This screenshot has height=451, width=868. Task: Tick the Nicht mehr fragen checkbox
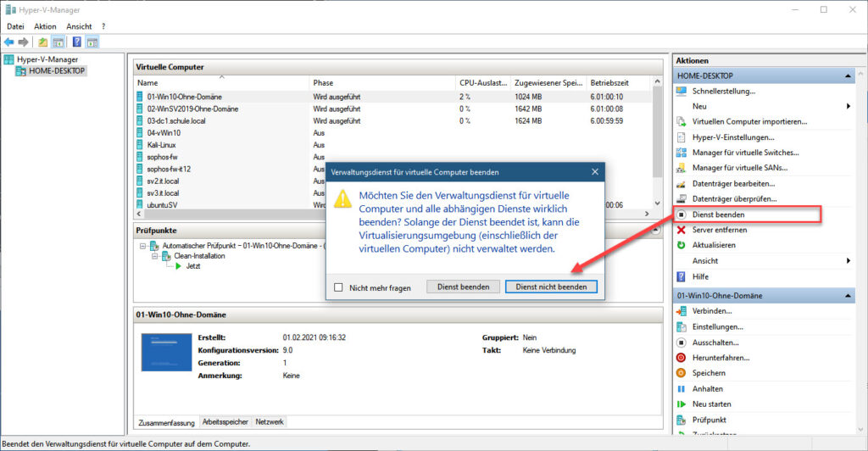tap(339, 287)
